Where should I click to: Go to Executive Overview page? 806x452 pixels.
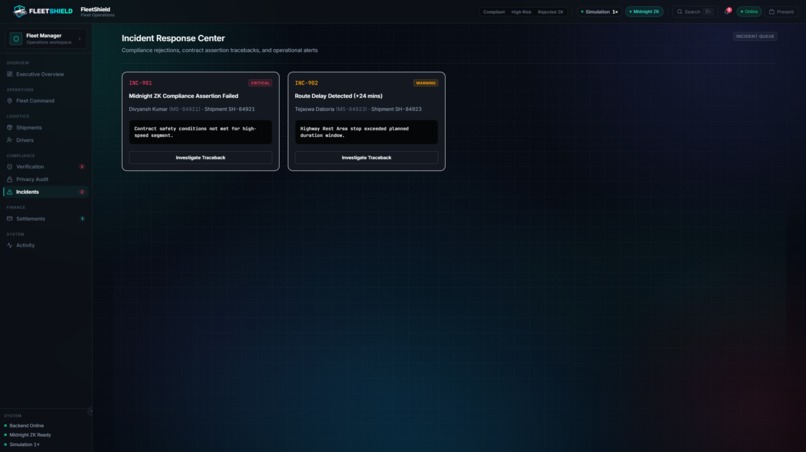(46, 74)
